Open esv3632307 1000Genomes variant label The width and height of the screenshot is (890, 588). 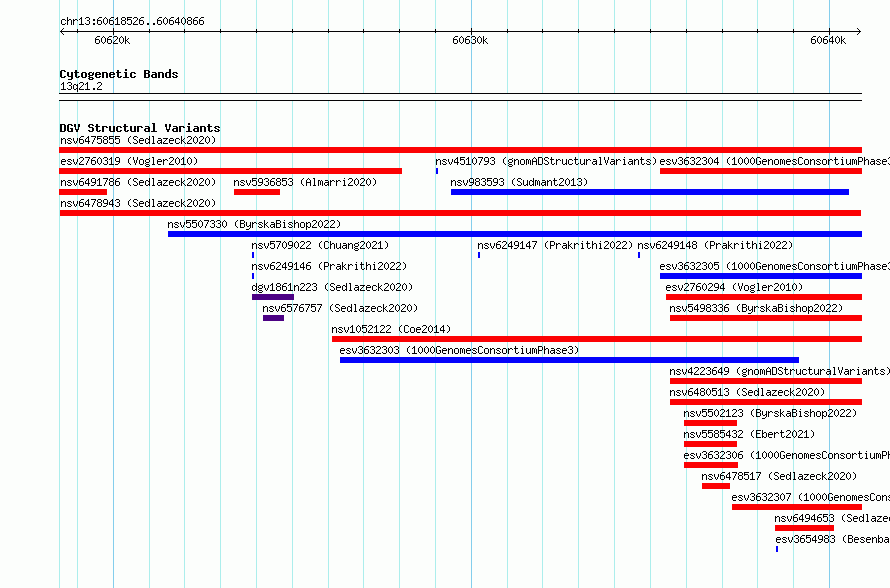pyautogui.click(x=811, y=497)
